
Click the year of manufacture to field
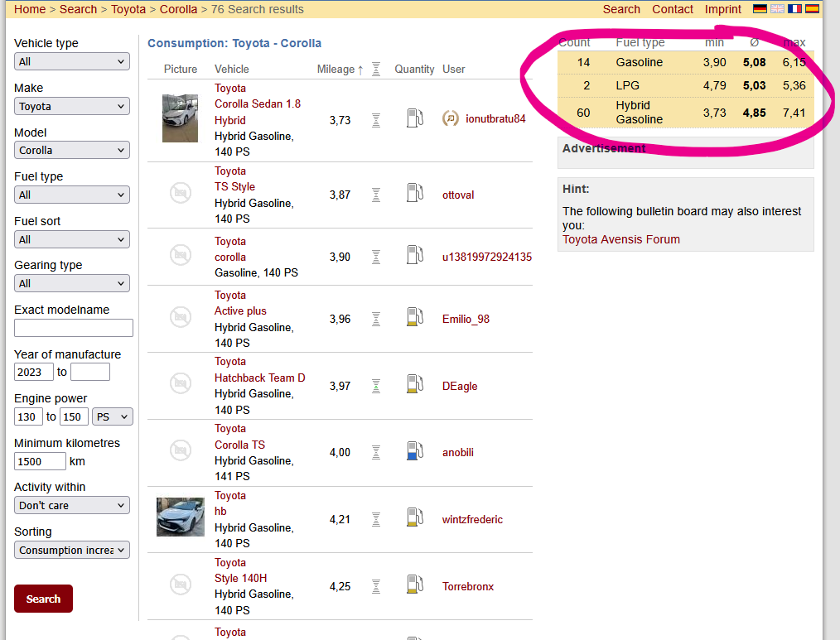(90, 372)
